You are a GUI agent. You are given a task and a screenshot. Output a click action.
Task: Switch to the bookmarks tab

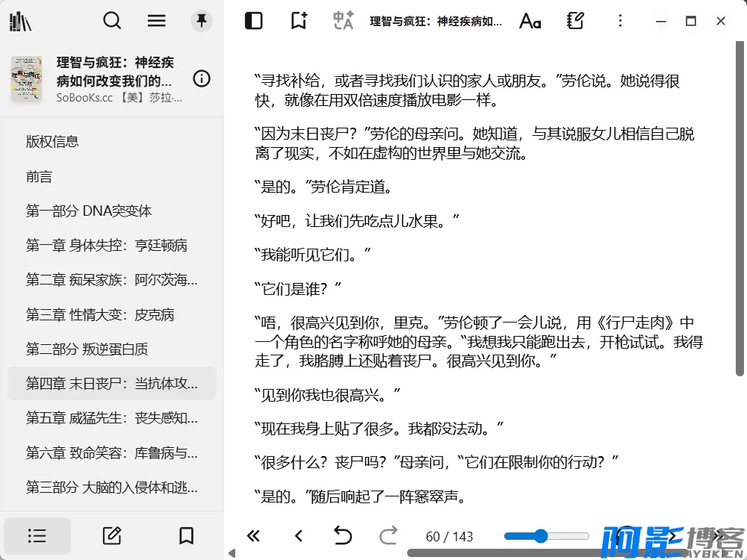coord(186,535)
